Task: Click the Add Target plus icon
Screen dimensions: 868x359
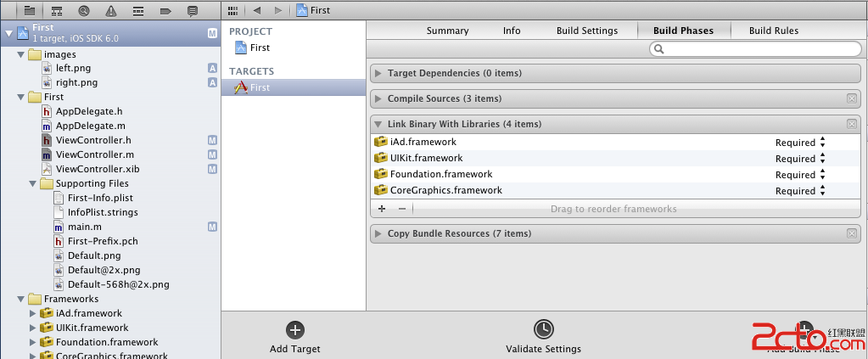Action: click(x=295, y=330)
